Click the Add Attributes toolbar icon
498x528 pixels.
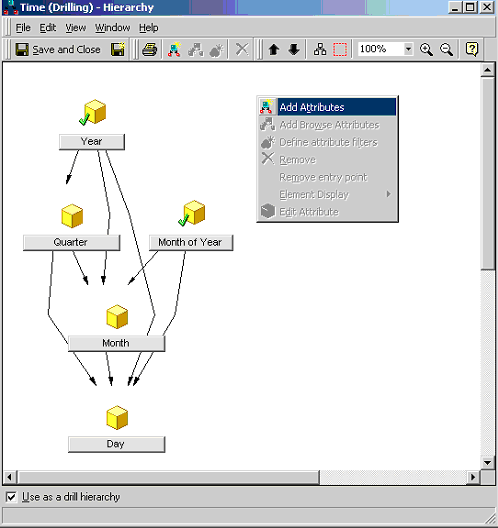[x=174, y=50]
